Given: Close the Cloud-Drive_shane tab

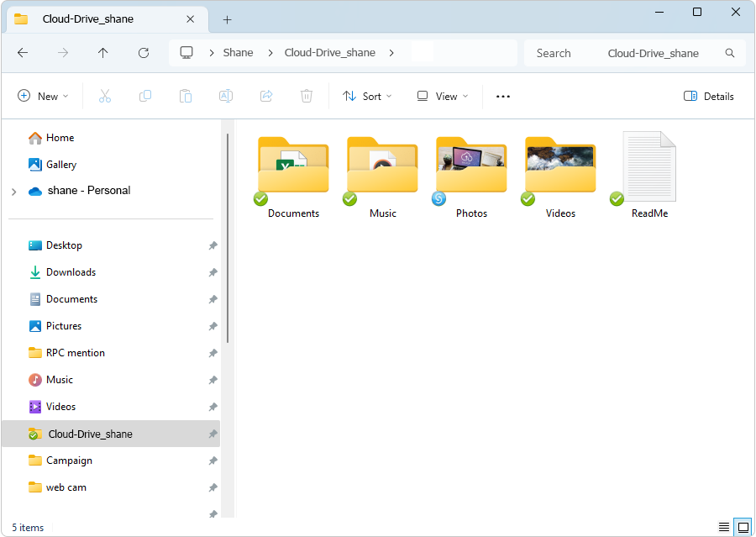Looking at the screenshot, I should (x=191, y=19).
